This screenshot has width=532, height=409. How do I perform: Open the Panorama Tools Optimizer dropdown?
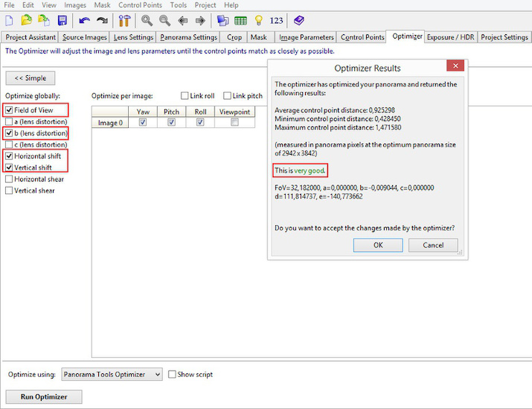pos(112,375)
